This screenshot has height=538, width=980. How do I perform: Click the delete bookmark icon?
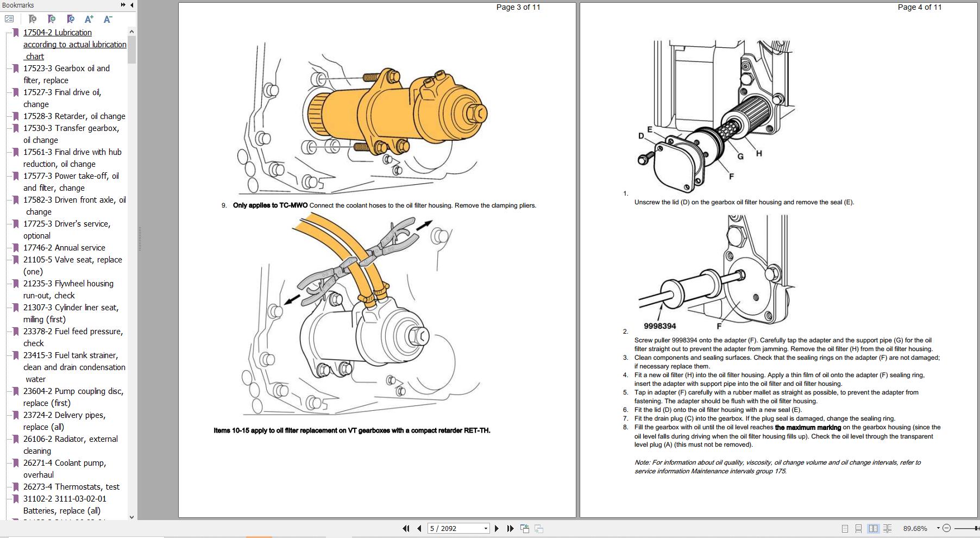32,19
